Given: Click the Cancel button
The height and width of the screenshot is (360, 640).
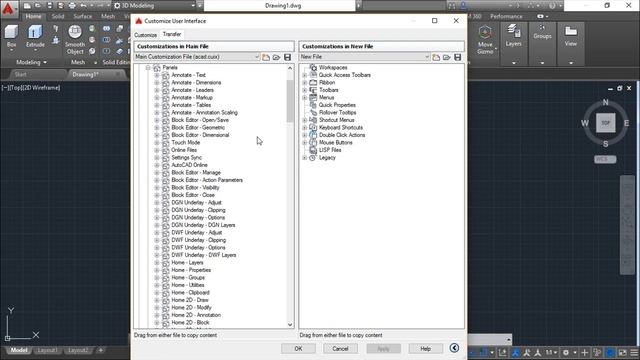Looking at the screenshot, I should click(340, 349).
